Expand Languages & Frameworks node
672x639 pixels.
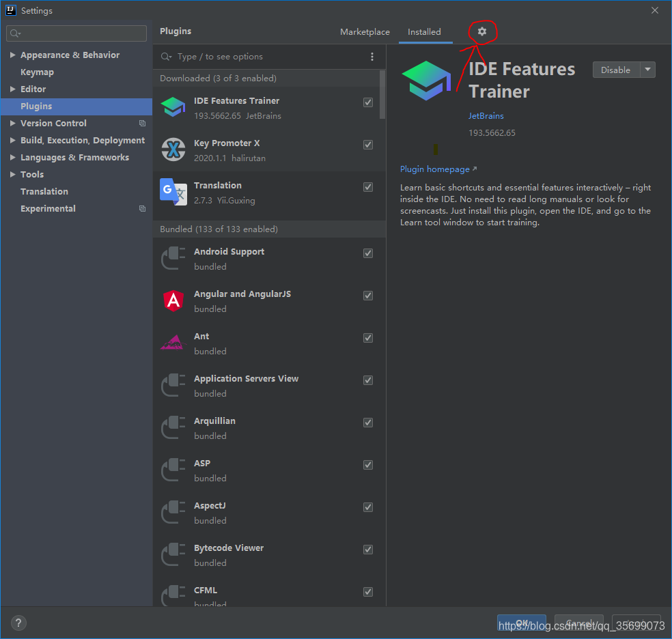point(12,158)
